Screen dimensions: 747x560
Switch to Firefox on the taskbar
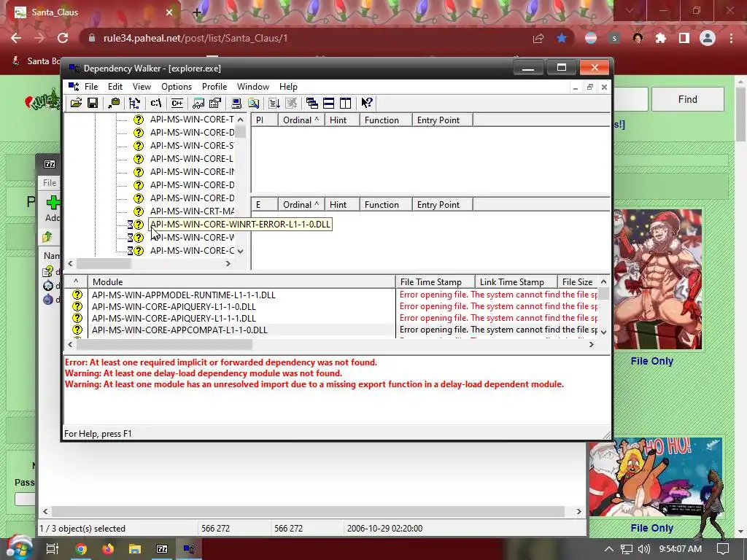tap(108, 549)
